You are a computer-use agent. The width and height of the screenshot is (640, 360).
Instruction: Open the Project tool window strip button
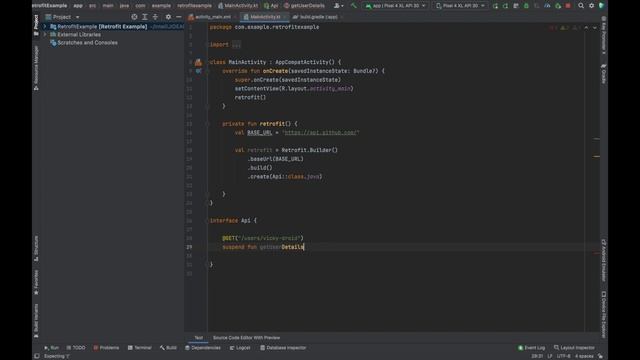point(36,24)
